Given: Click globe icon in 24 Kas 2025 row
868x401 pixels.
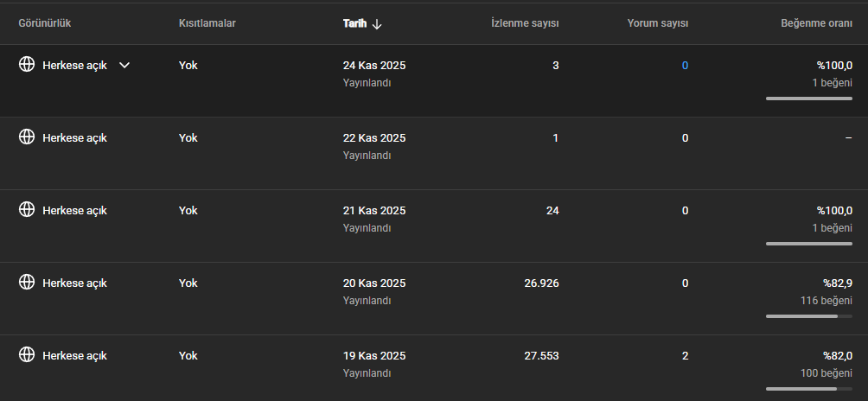Looking at the screenshot, I should (27, 65).
